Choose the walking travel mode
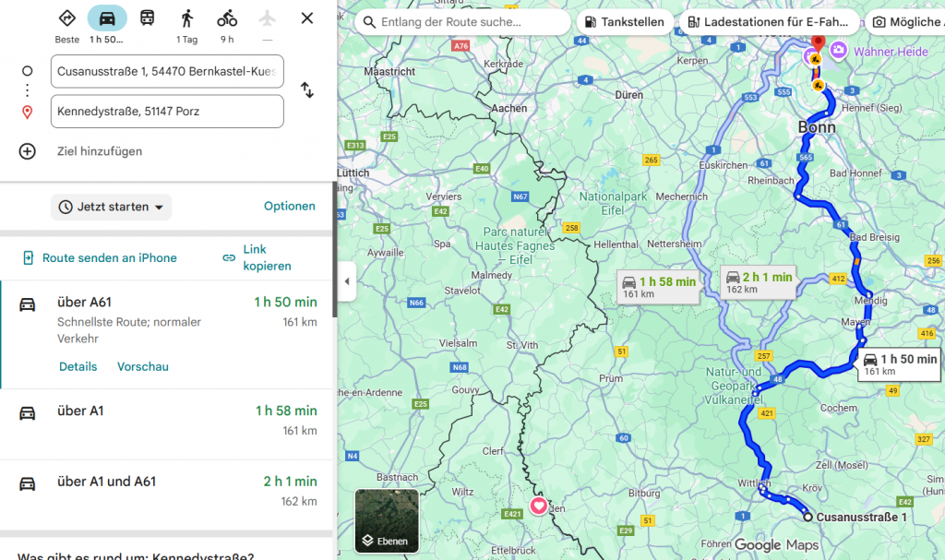This screenshot has width=945, height=560. pos(187,18)
